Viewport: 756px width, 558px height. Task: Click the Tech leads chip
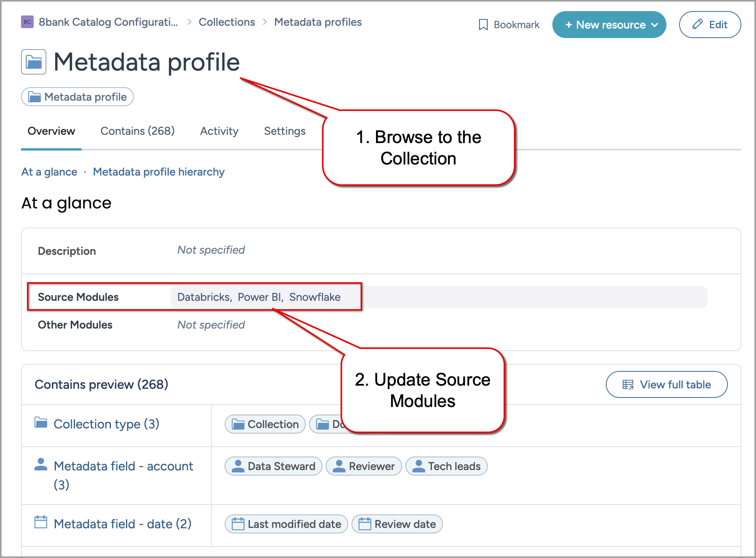coord(447,466)
